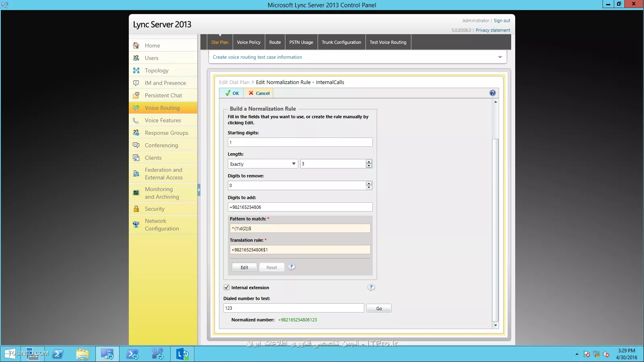Screen dimensions: 644x362
Task: Decrease Digits to remove with down arrow
Action: 369,187
